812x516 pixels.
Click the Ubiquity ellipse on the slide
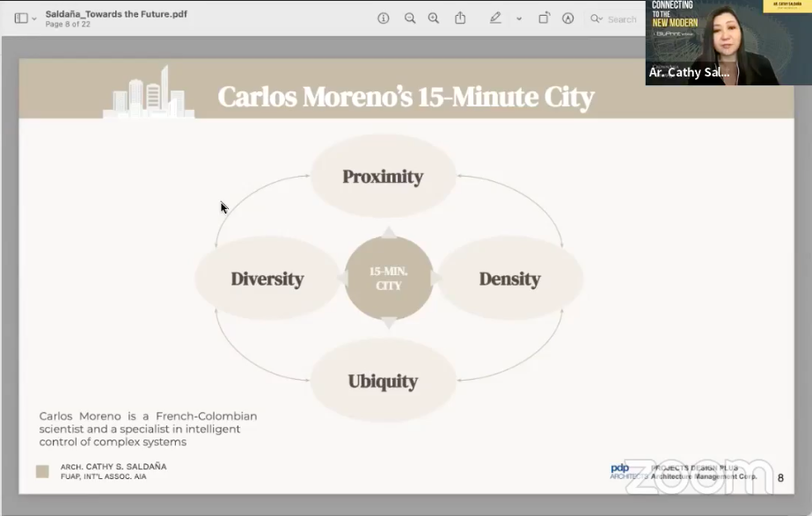(x=383, y=382)
